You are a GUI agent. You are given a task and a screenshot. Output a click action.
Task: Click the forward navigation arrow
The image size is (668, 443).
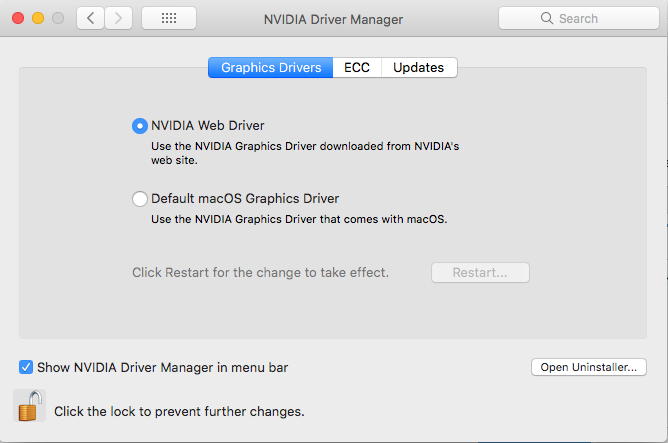coord(118,18)
